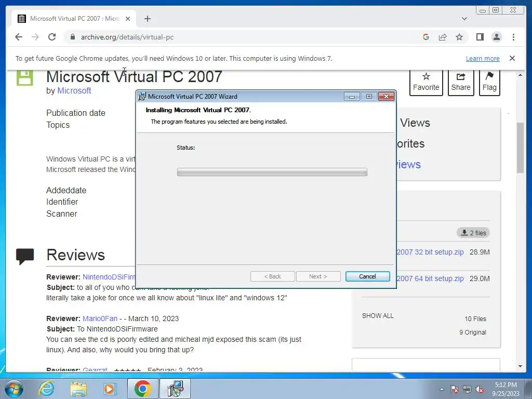The width and height of the screenshot is (532, 399).
Task: View site info via the lock icon
Action: click(x=72, y=37)
